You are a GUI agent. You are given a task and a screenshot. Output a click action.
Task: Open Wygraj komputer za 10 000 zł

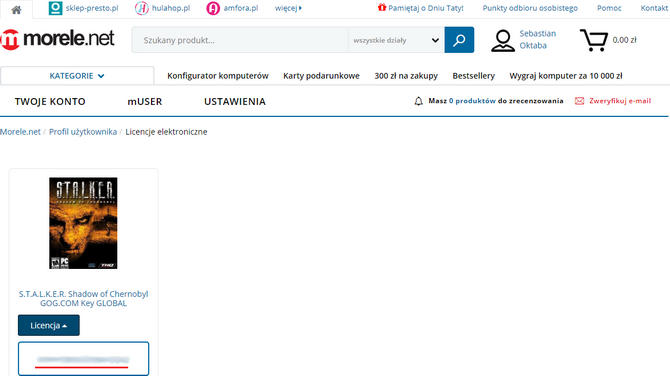coord(566,76)
